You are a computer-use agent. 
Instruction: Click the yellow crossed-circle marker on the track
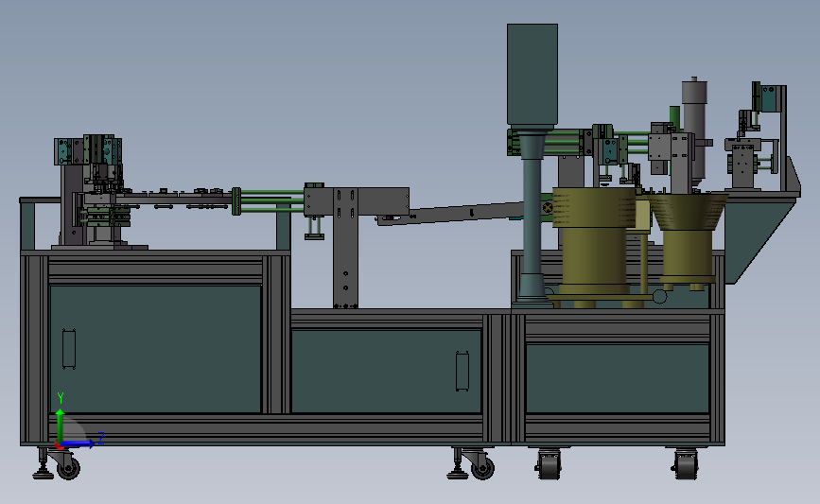pos(548,208)
